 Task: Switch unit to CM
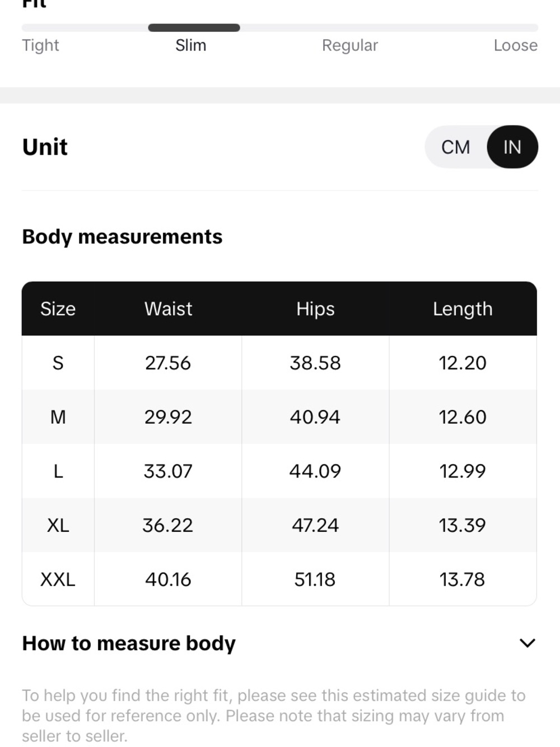(x=455, y=147)
